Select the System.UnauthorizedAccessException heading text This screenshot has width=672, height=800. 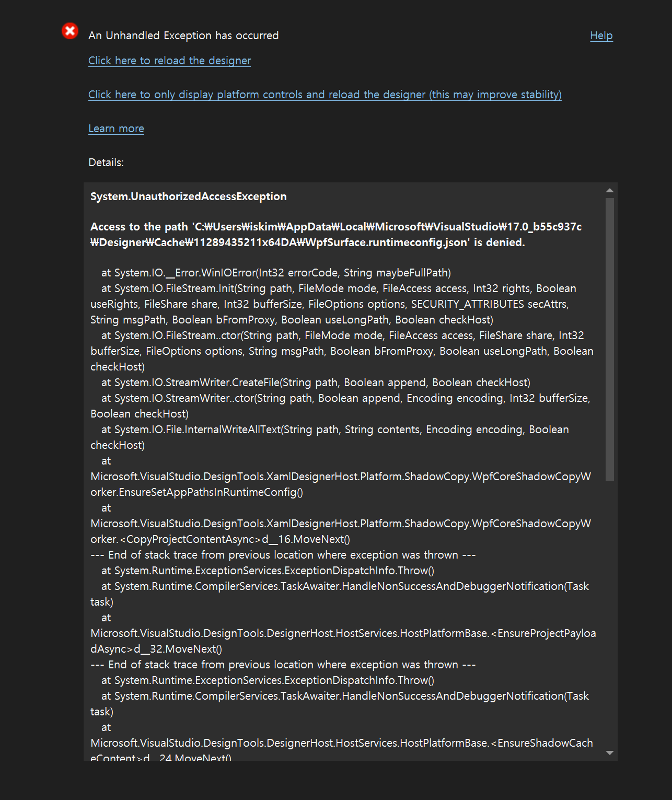tap(188, 196)
